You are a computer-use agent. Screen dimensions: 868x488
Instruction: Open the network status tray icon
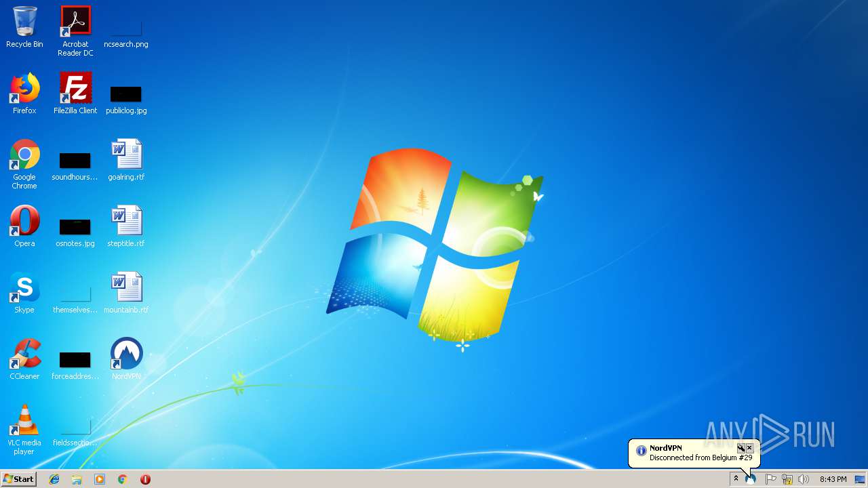(787, 479)
